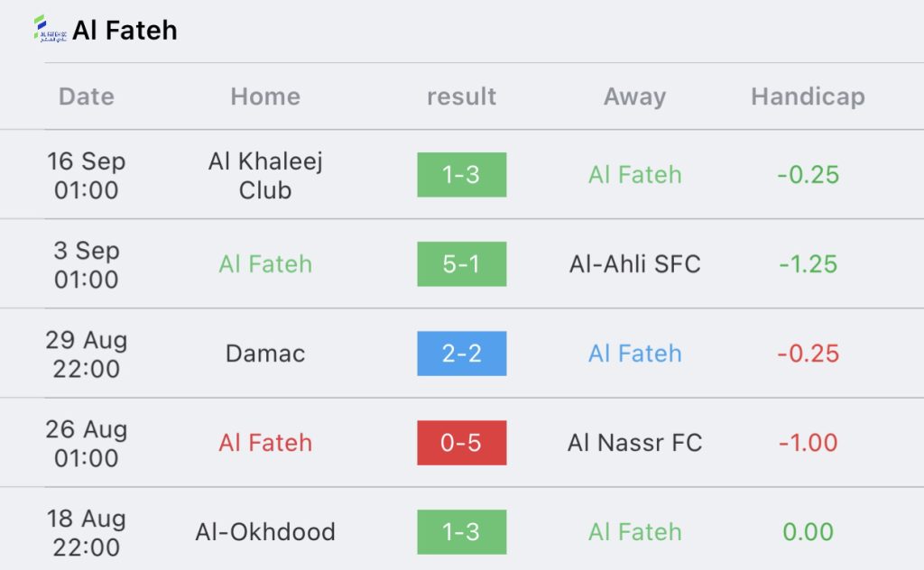
Task: Open the green 1-3 result on 16 Sep
Action: 461,175
